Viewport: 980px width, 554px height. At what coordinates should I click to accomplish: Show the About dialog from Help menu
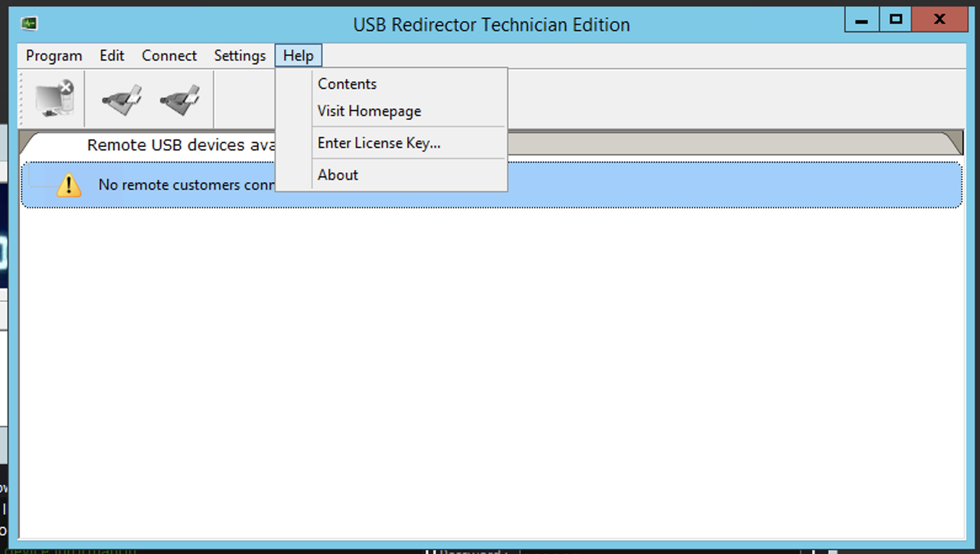(338, 174)
